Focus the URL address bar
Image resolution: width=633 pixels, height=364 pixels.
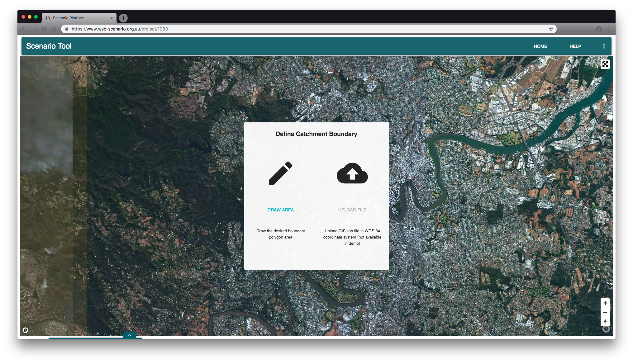pyautogui.click(x=308, y=29)
